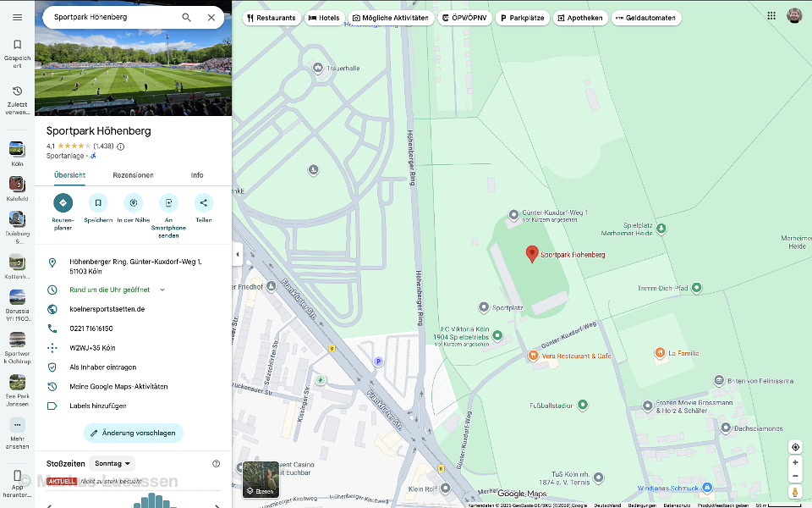Open koelnersportstaetten.de website link
Viewport: 812px width, 508px height.
tap(107, 309)
